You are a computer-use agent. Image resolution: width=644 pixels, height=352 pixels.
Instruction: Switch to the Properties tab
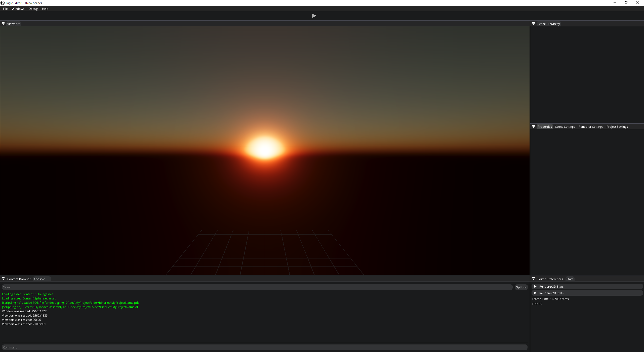(545, 127)
